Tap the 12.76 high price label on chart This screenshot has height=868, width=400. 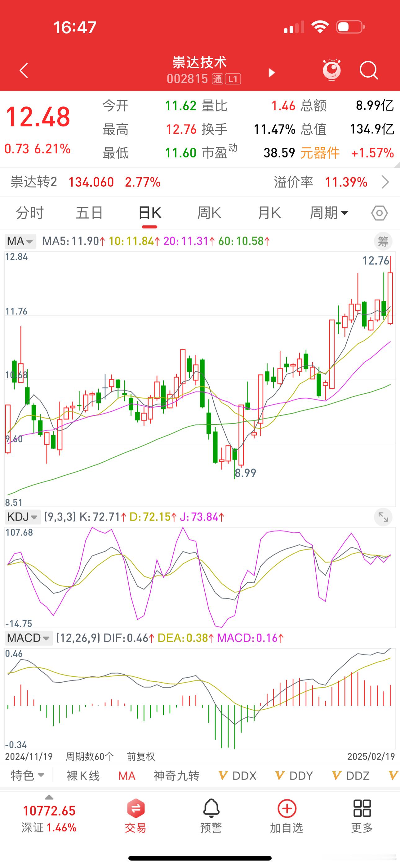pos(376,261)
